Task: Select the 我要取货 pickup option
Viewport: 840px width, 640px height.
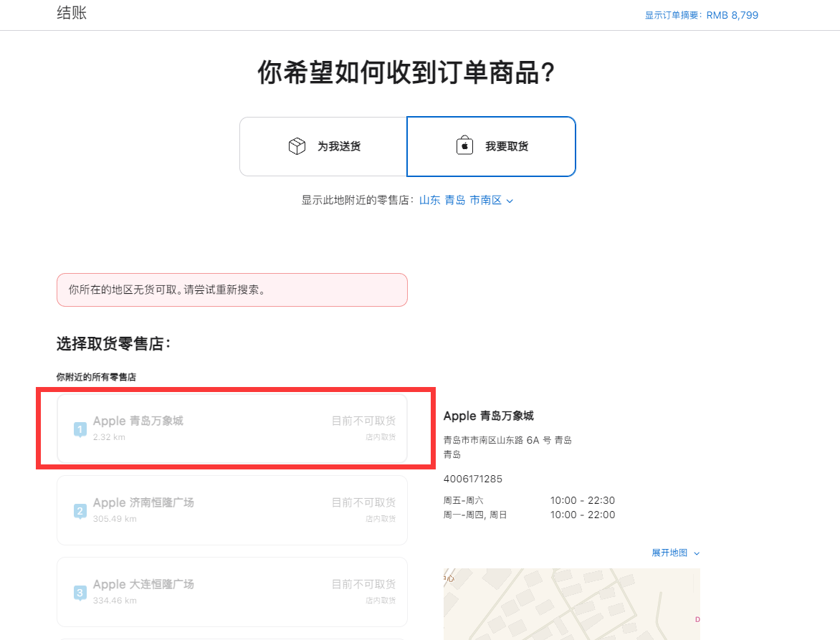Action: click(x=491, y=146)
